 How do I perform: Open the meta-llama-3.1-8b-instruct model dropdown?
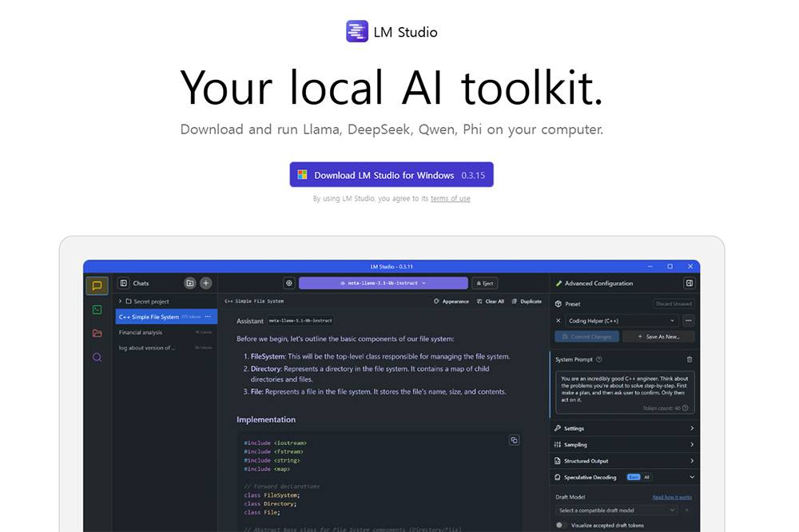coord(383,283)
